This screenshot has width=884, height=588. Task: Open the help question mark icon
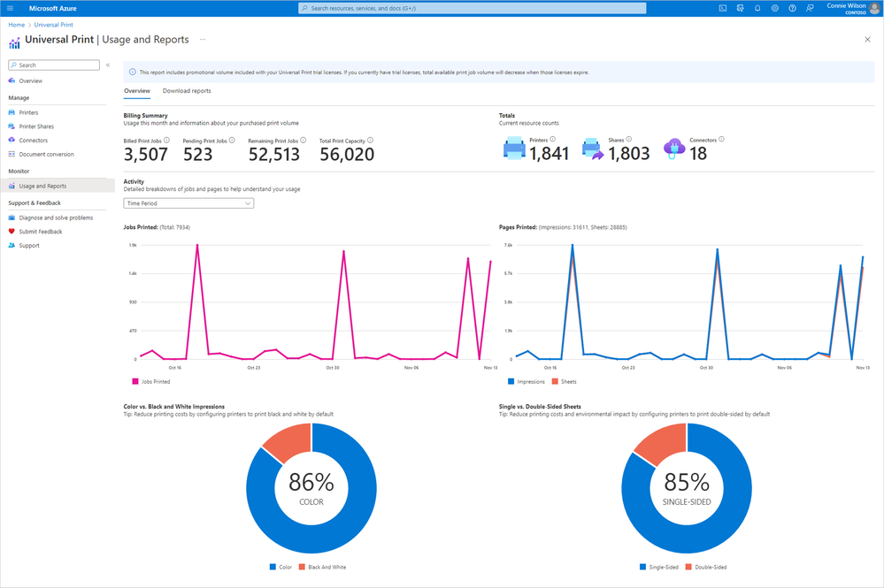point(792,8)
